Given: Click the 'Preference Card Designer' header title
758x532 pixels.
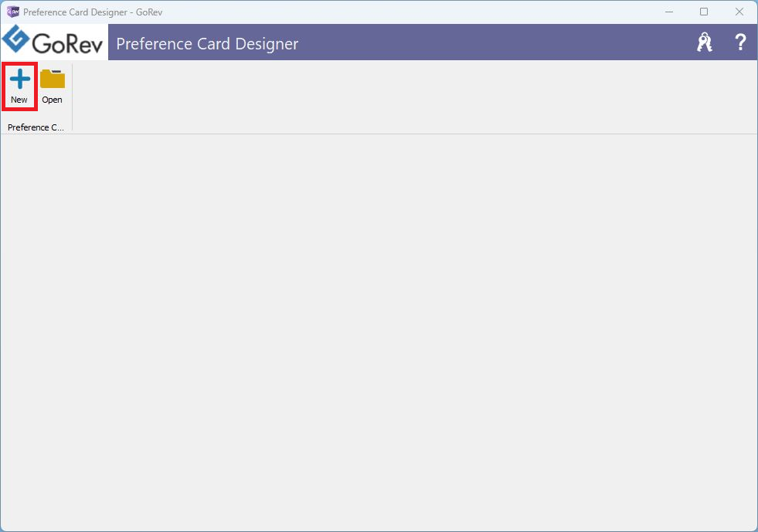Looking at the screenshot, I should [x=207, y=44].
